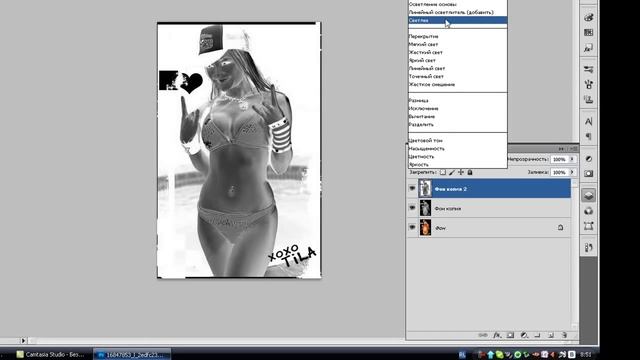Choose Линейный свет blend mode
Image resolution: width=640 pixels, height=360 pixels.
(458, 68)
